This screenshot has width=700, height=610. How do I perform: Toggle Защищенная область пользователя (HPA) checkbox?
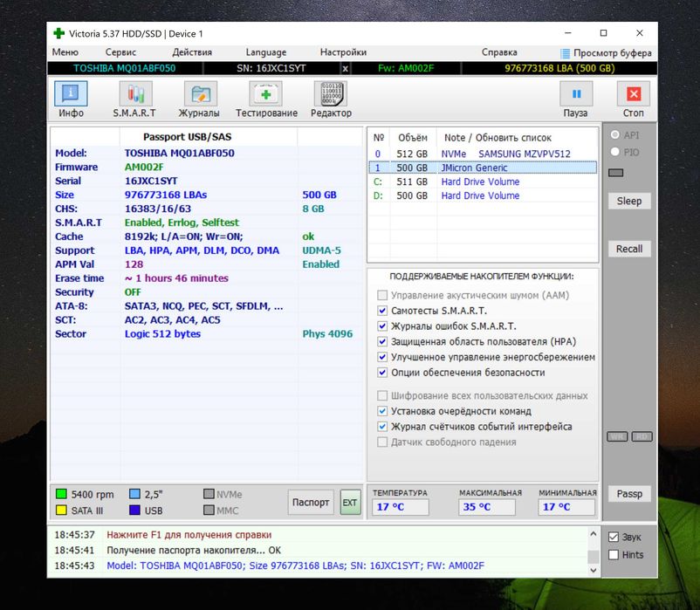pos(382,342)
